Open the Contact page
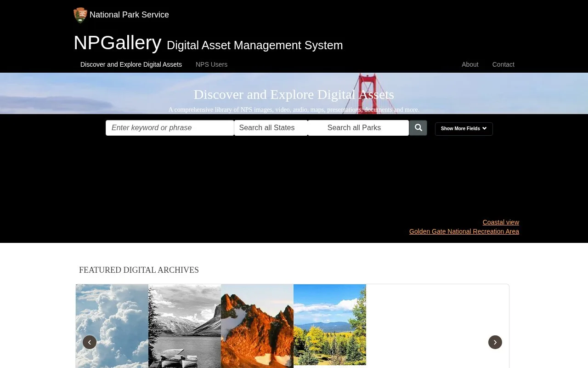 pyautogui.click(x=503, y=64)
